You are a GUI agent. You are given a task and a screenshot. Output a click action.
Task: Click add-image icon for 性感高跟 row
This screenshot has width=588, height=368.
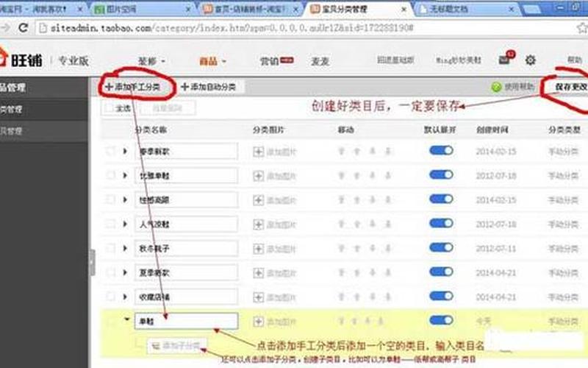(x=258, y=200)
